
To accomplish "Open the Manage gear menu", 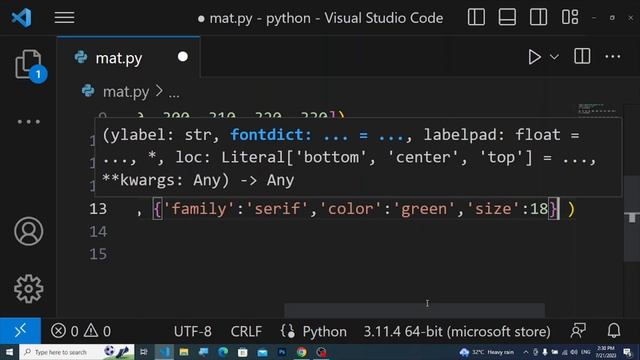I will [29, 289].
